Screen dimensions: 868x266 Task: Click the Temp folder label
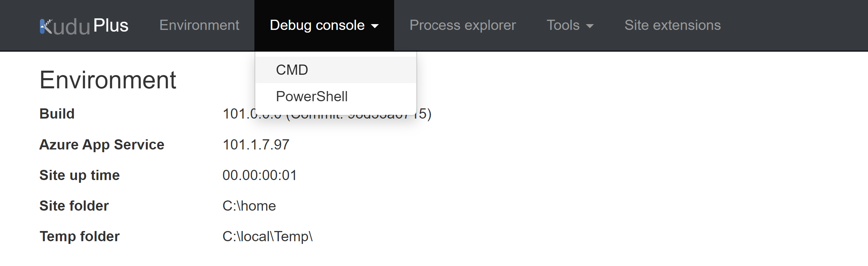[79, 236]
